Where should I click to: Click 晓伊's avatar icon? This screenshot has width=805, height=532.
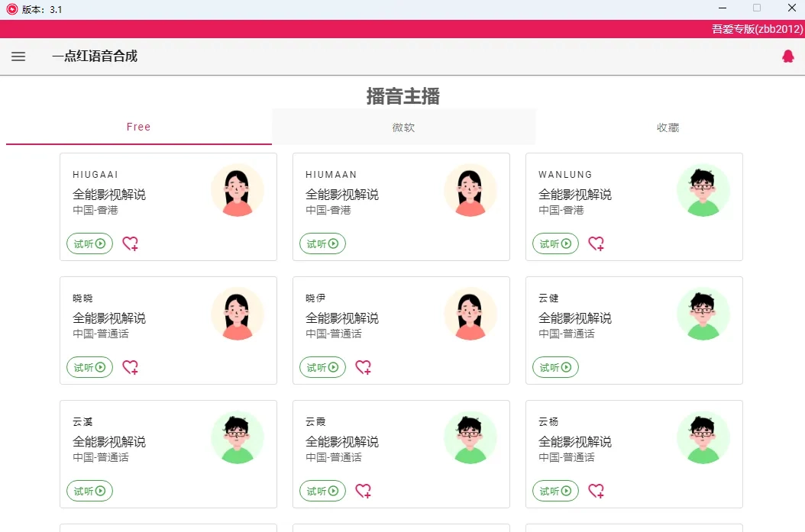pyautogui.click(x=470, y=313)
